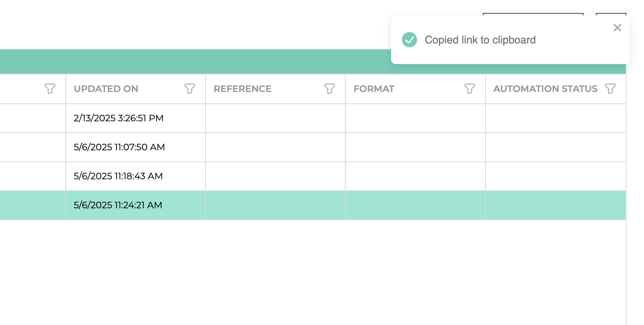The image size is (644, 325).
Task: Open filter for Reference column
Action: coord(330,89)
